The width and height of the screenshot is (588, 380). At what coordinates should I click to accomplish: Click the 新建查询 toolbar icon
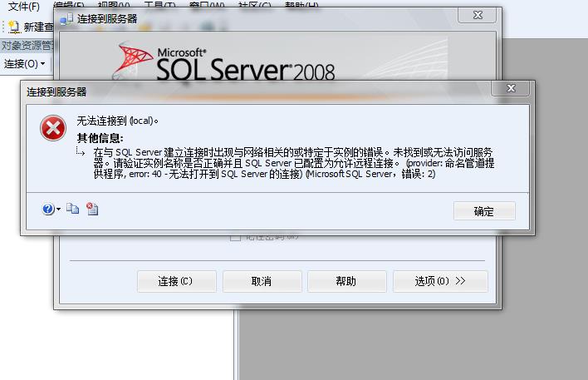(x=13, y=27)
